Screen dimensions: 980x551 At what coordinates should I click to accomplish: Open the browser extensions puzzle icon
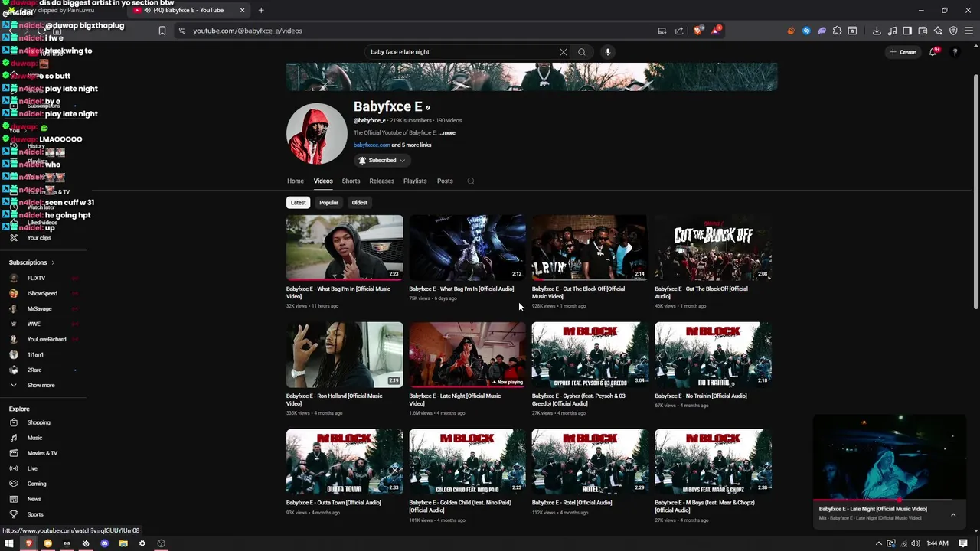(x=837, y=31)
